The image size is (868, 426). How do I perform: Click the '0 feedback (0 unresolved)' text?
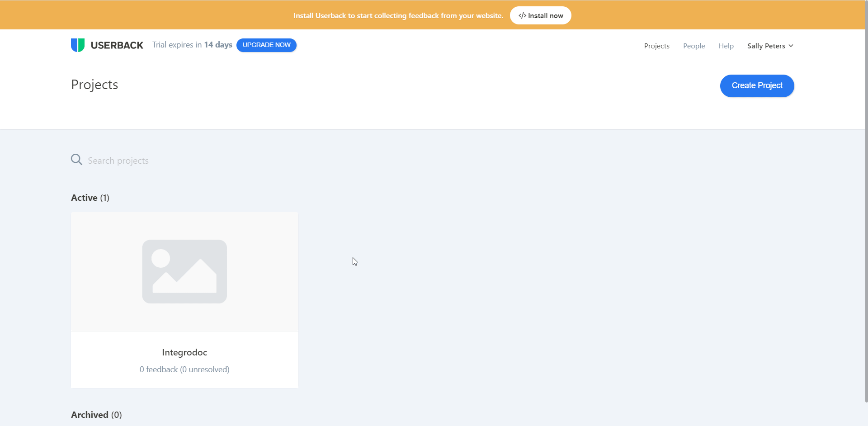pos(184,369)
